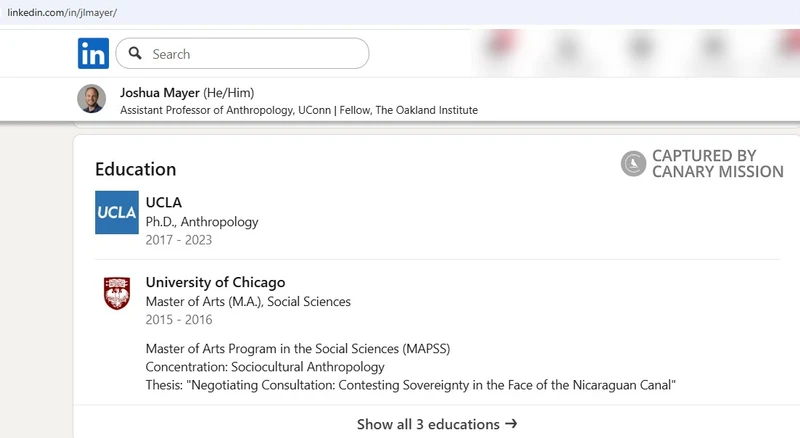Focus the LinkedIn Search input field
800x438 pixels.
click(242, 53)
